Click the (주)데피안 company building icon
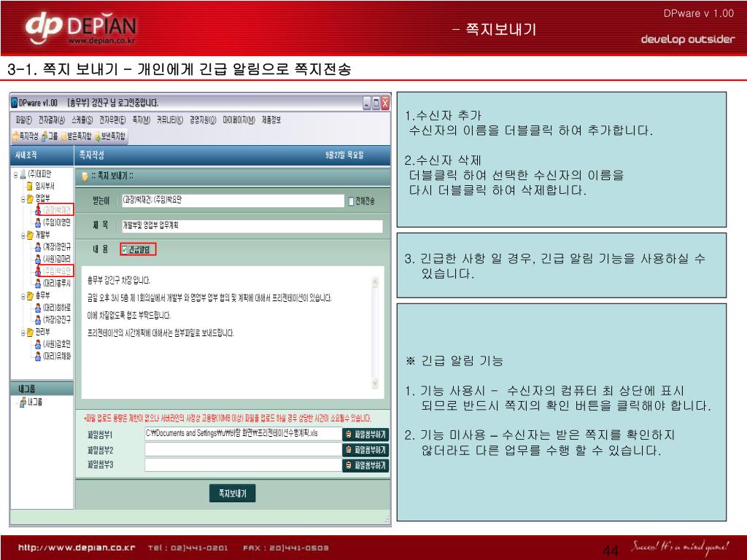This screenshot has width=747, height=560. pos(23,174)
